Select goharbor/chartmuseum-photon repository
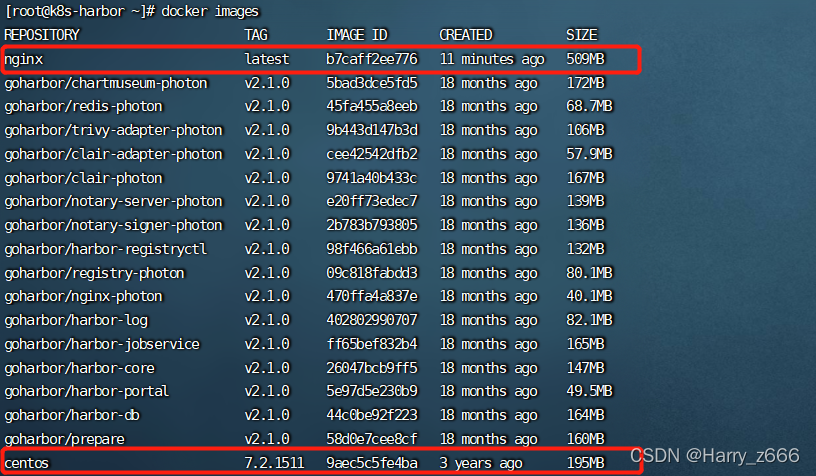Screen dimensions: 816x476 pos(106,83)
